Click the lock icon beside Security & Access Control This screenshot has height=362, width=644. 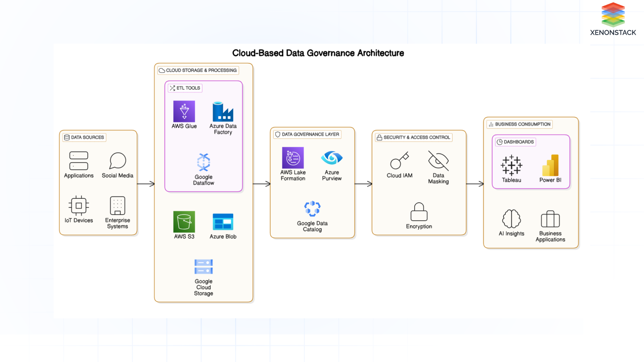tap(379, 137)
